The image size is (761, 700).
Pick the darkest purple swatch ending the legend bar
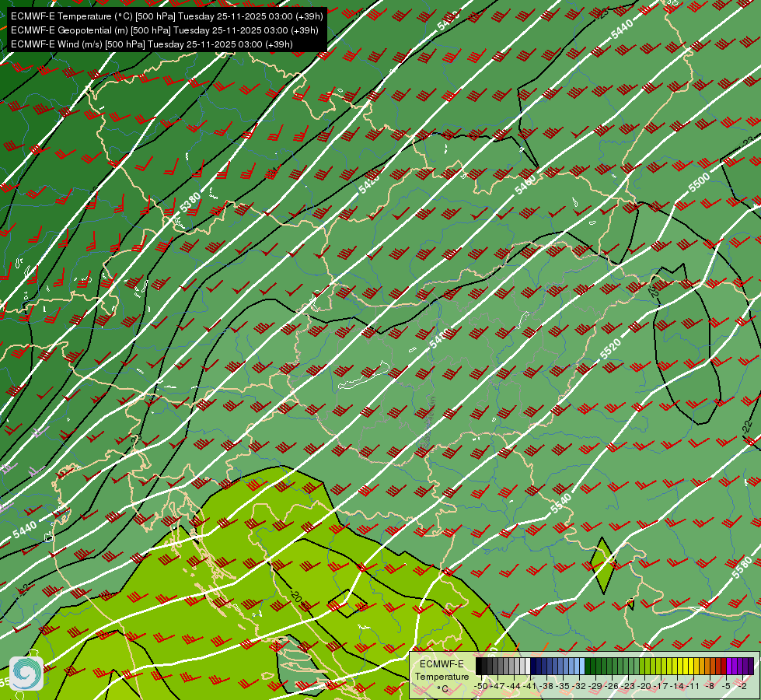click(x=750, y=666)
